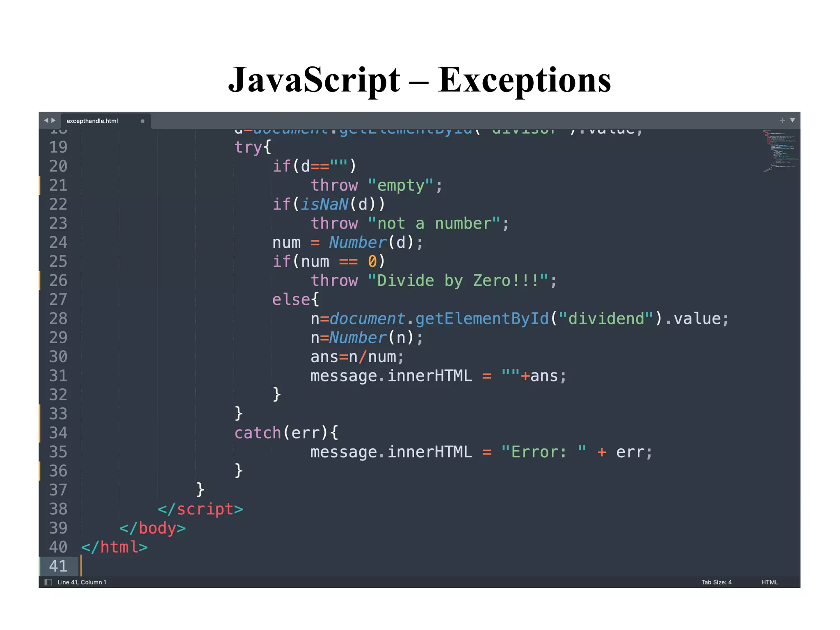The height and width of the screenshot is (630, 840).
Task: Click line number 21 in gutter
Action: [58, 185]
